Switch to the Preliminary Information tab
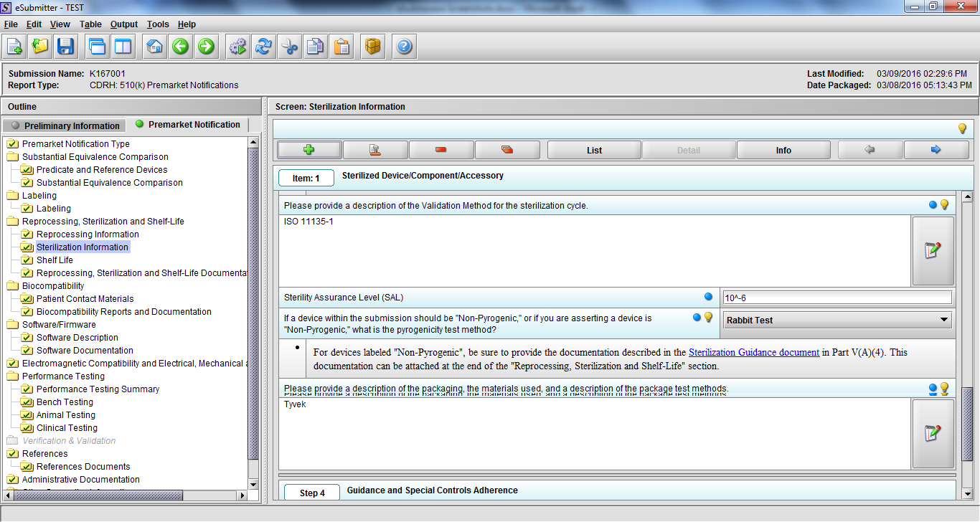The image size is (980, 522). tap(65, 125)
